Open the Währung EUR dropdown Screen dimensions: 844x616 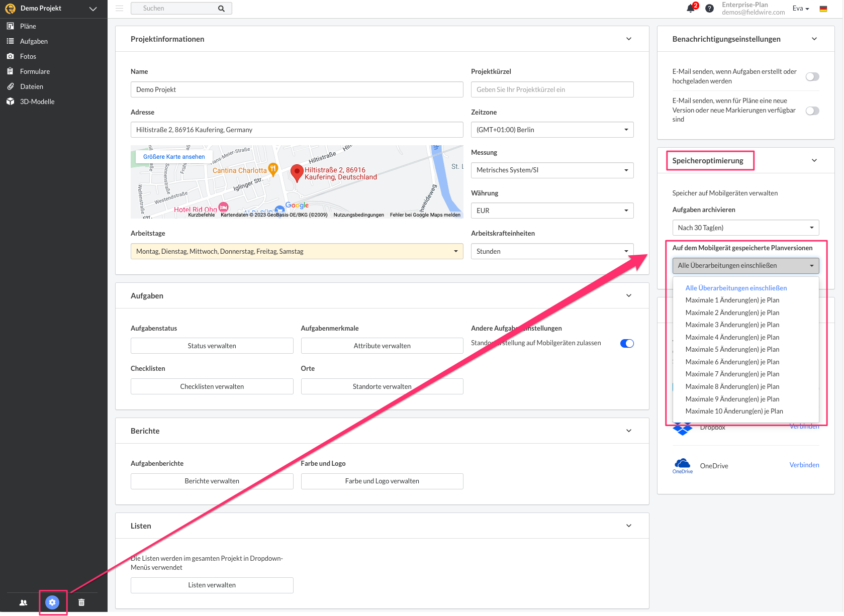tap(552, 211)
